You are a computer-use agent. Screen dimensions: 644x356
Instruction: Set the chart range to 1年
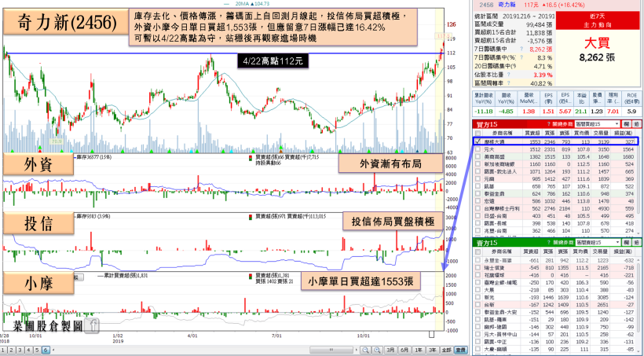419,350
